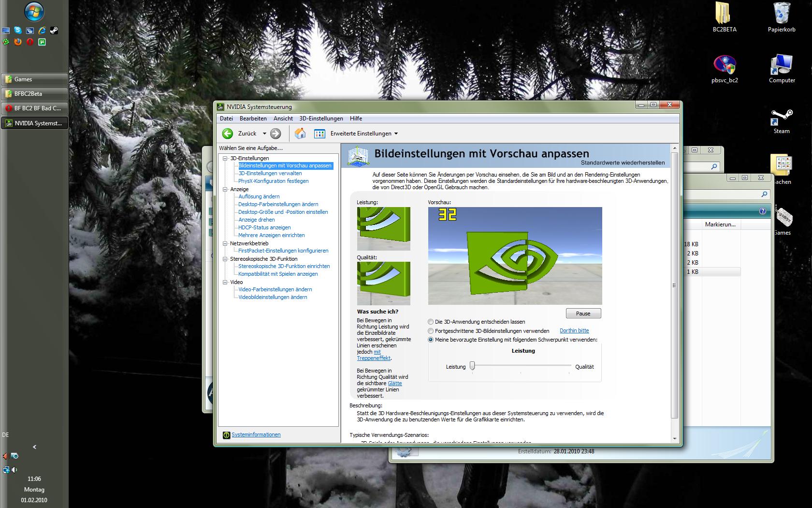Click 'Standardwerte wiederherstellen' link
Screen dimensions: 812x508
623,163
